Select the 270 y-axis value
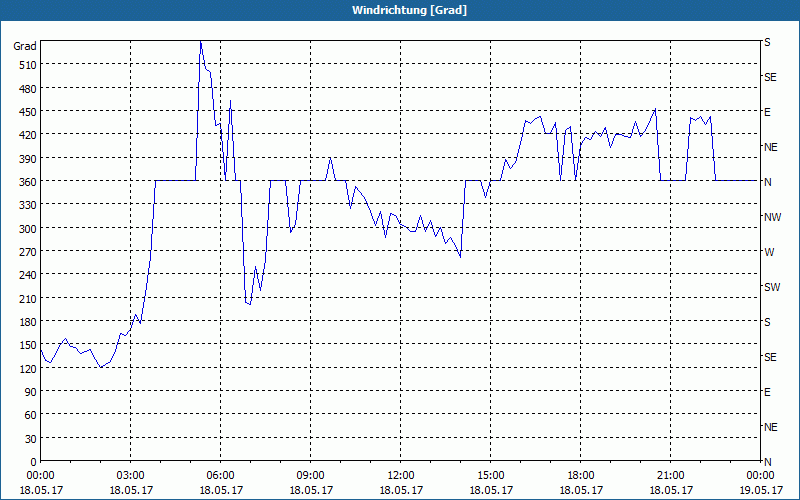The width and height of the screenshot is (800, 500). click(28, 252)
